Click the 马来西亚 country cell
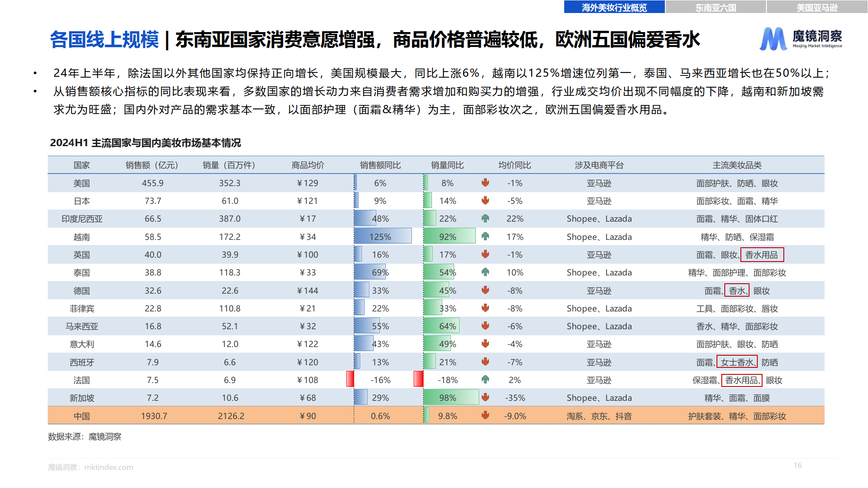Viewport: 868px width, 488px height. pos(82,326)
